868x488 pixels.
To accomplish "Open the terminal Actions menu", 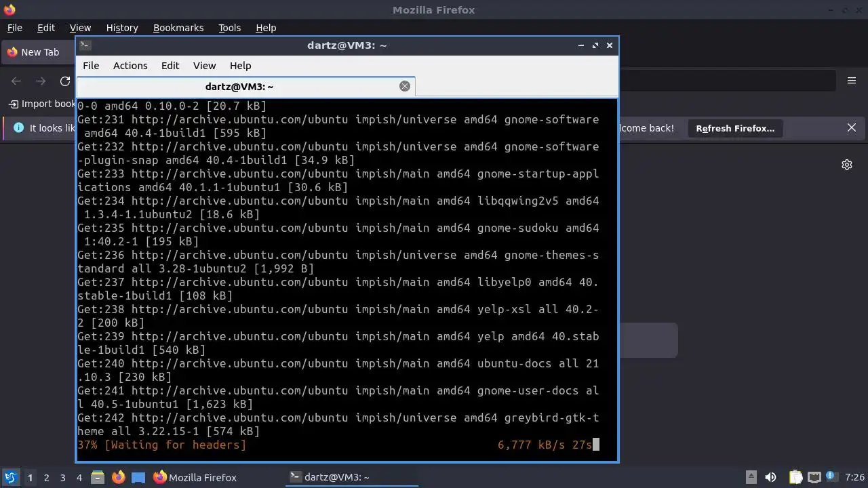I will pyautogui.click(x=130, y=66).
